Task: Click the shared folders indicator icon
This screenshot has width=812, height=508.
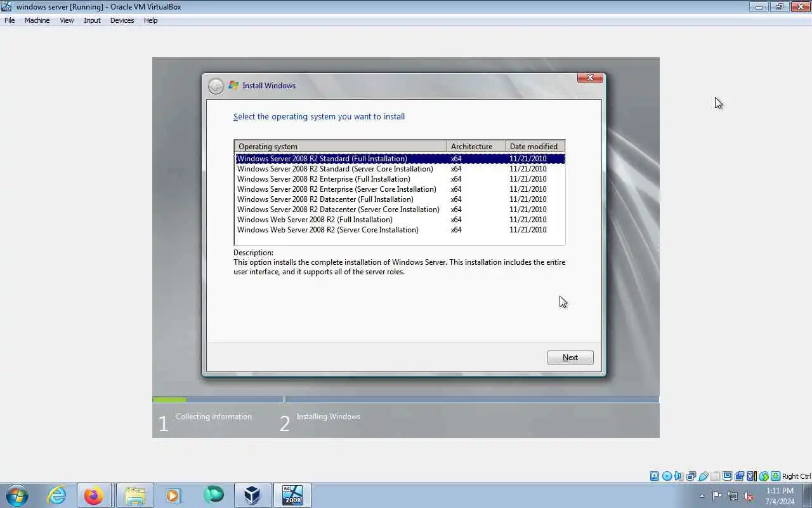Action: click(x=716, y=476)
